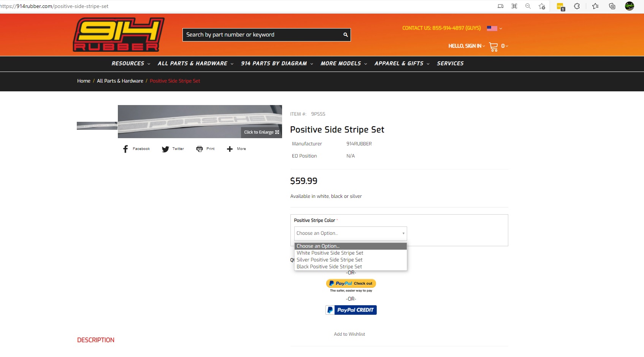Open the browser extensions puzzle icon
The image size is (644, 357).
click(x=577, y=6)
